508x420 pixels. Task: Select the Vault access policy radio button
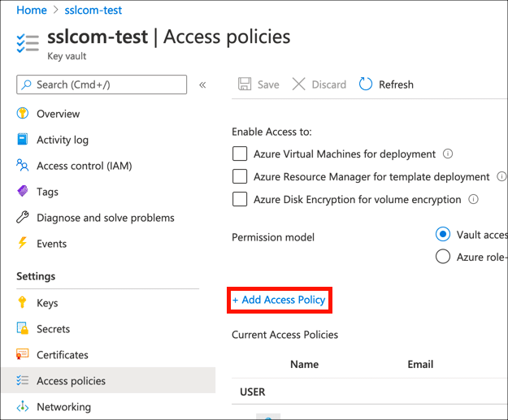point(443,234)
